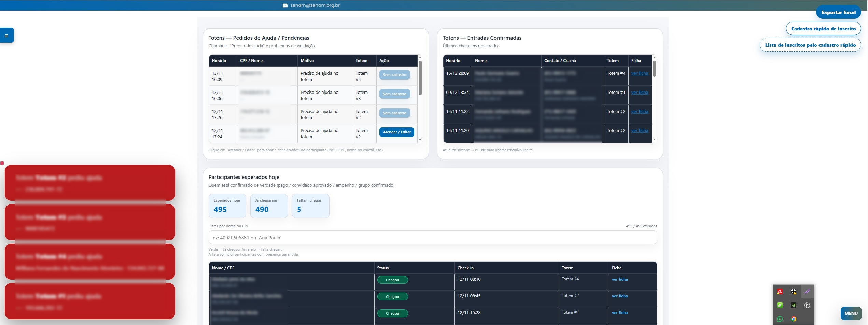Click Atender / Editar on the 12/11 17:24 request
Screen dimensions: 868x325
[396, 132]
